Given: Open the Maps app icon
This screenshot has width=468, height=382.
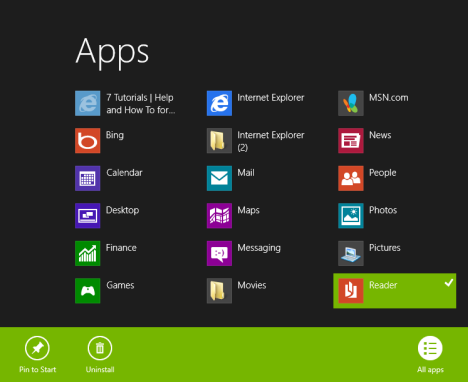Looking at the screenshot, I should pos(219,216).
